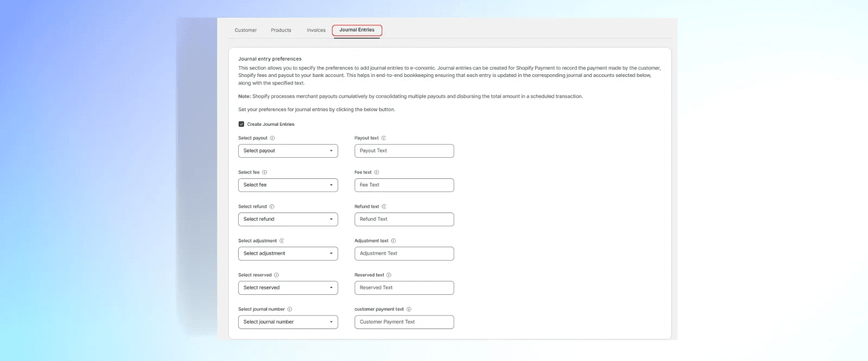Click info icon next to Refund text
Viewport: 868px width, 361px height.
coord(384,207)
